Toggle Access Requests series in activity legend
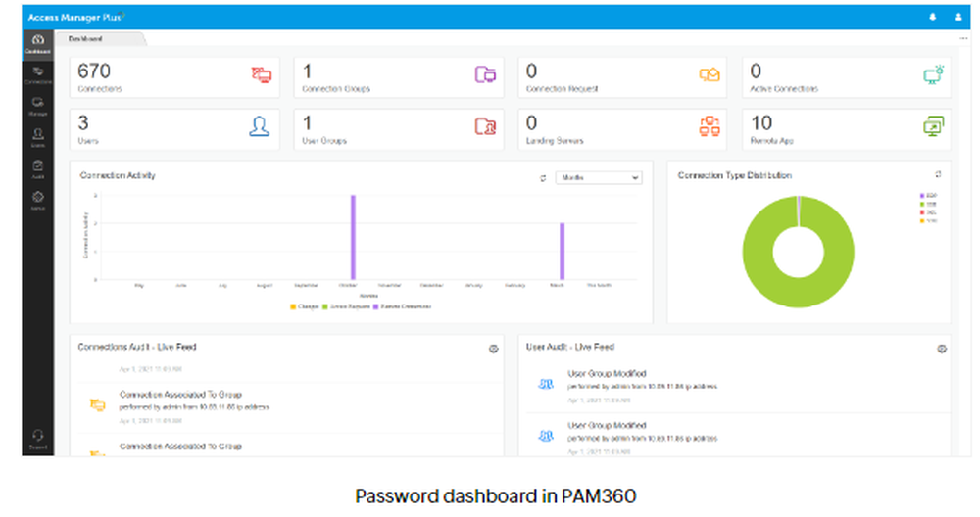This screenshot has height=517, width=980. tap(346, 306)
